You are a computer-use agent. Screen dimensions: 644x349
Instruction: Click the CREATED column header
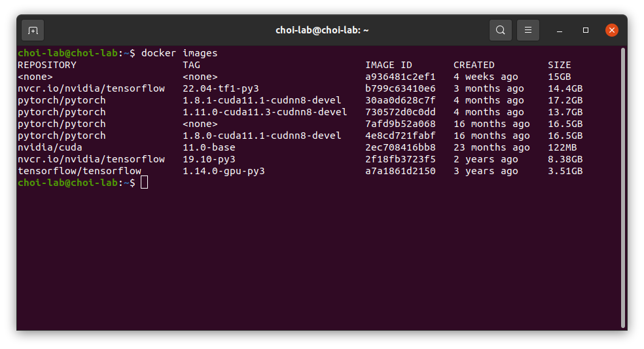[x=474, y=65]
